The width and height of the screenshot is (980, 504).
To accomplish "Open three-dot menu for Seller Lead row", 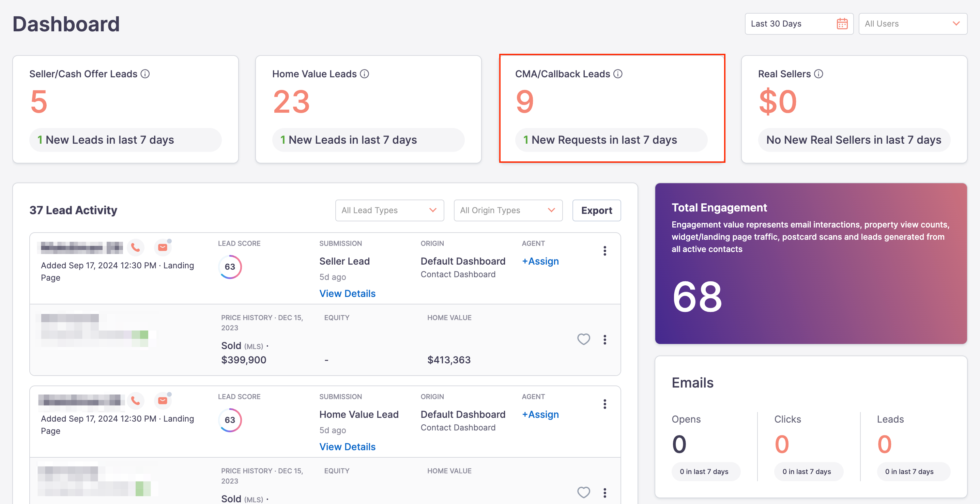I will coord(604,251).
